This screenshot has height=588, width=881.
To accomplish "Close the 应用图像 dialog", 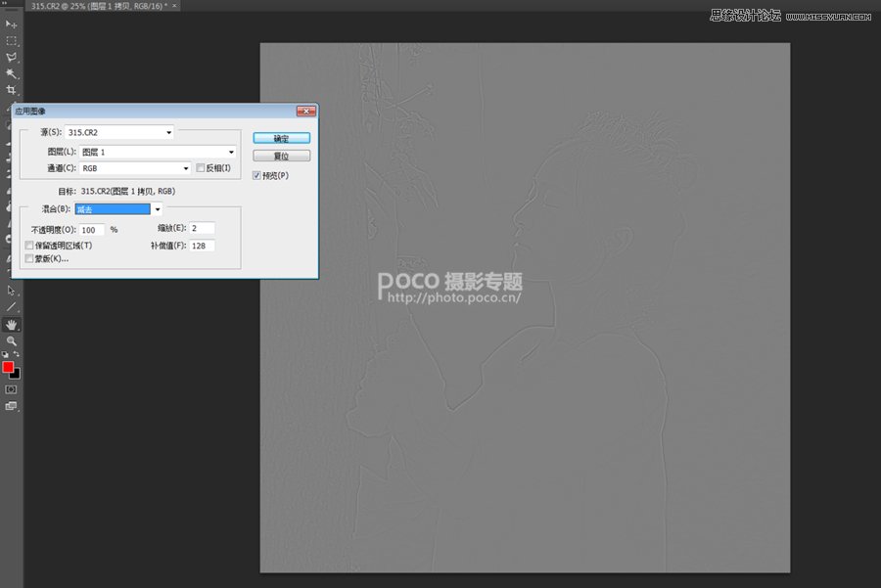I will 306,112.
